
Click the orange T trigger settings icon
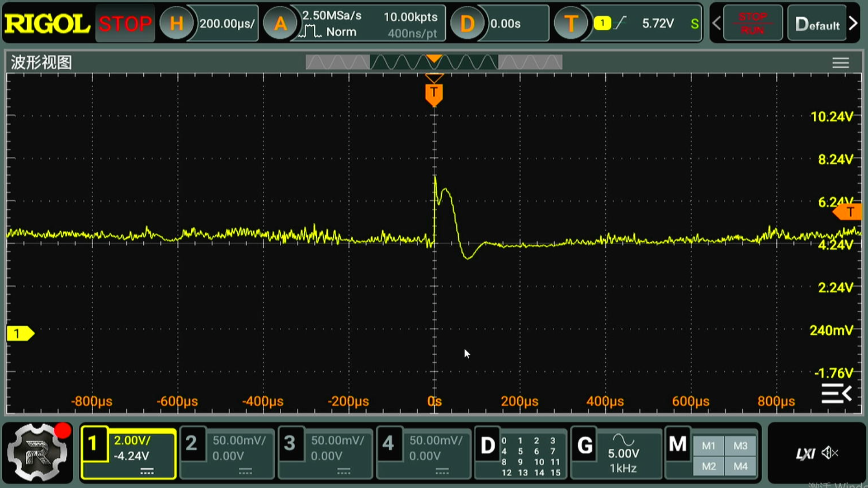point(571,23)
